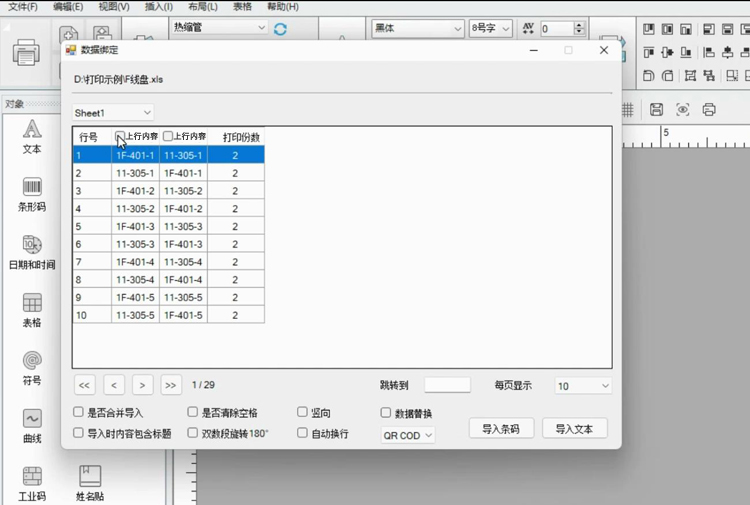Check the first 上行内容 column checkbox

pos(120,136)
